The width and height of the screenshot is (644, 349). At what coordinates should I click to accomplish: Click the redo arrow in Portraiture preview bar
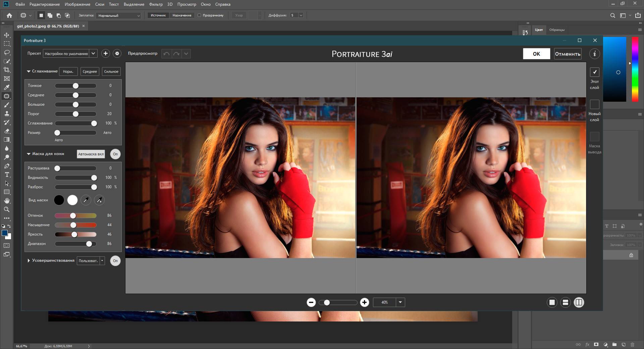pos(176,54)
